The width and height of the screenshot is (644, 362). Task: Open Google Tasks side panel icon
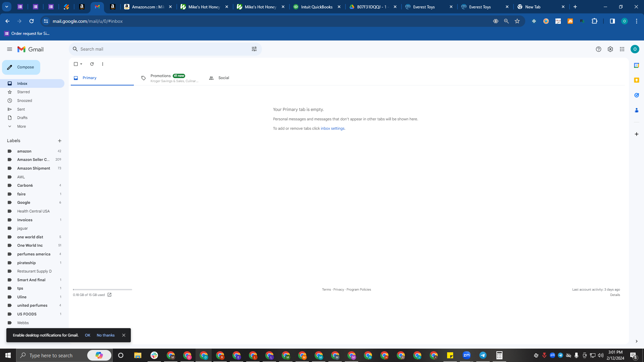pos(636,95)
